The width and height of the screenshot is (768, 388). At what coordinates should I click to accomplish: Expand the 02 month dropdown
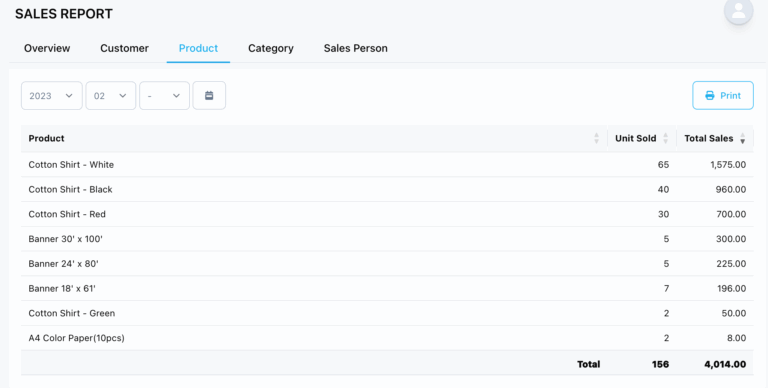(x=111, y=96)
